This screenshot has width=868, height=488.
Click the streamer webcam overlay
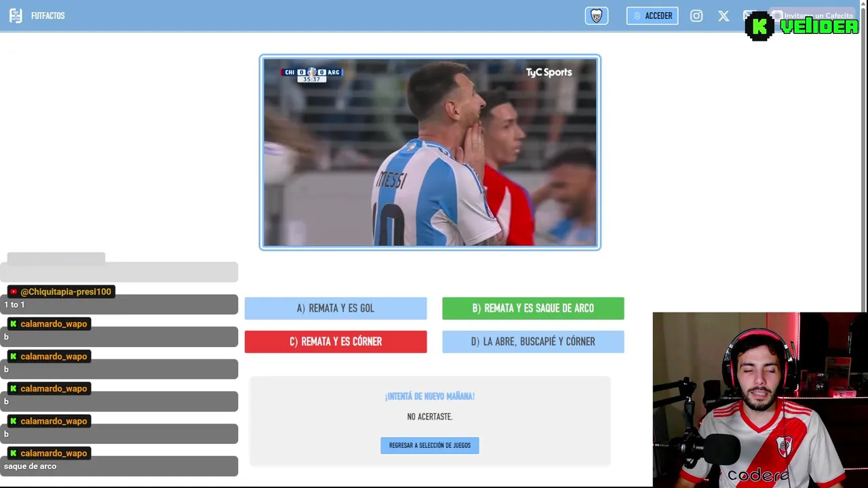tap(759, 399)
